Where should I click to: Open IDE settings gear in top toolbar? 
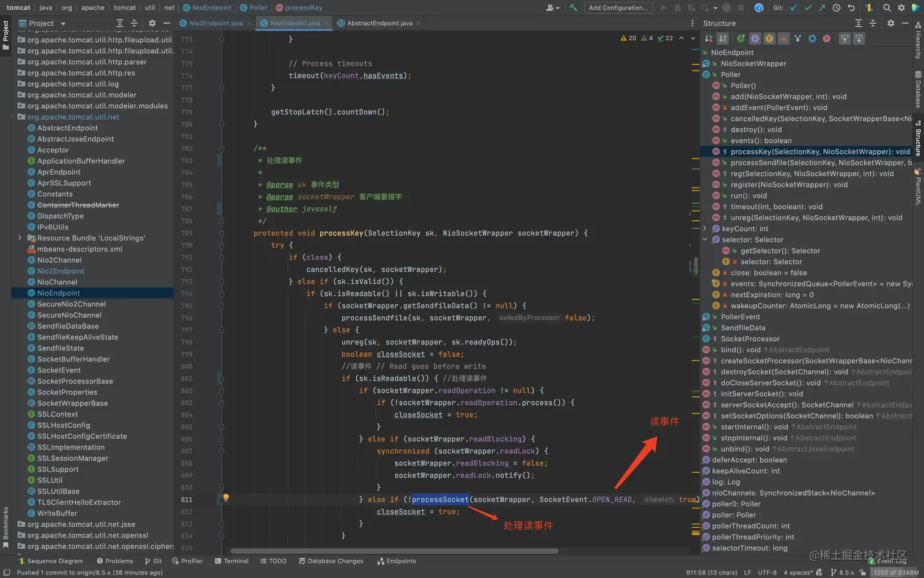tap(901, 8)
